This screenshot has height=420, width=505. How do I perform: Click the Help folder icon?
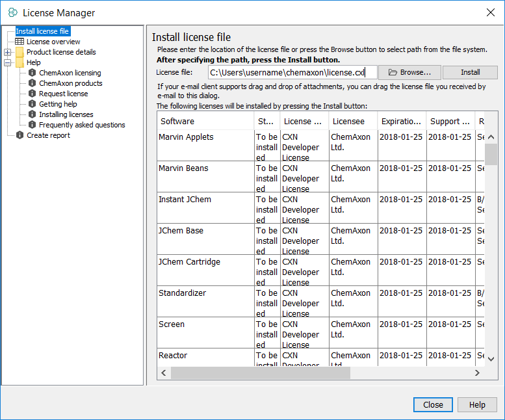point(19,62)
